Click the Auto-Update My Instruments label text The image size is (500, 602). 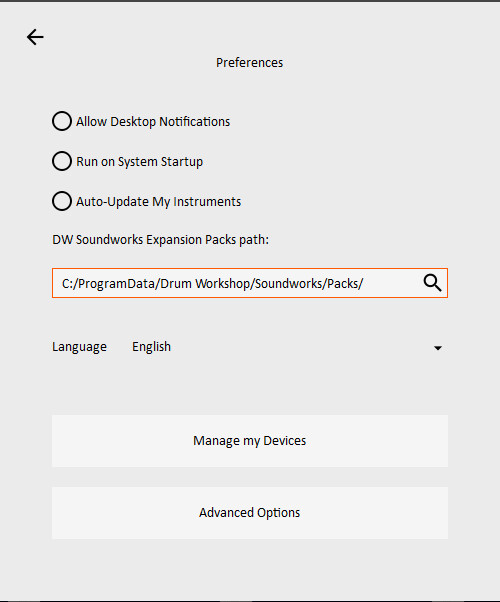click(x=158, y=202)
